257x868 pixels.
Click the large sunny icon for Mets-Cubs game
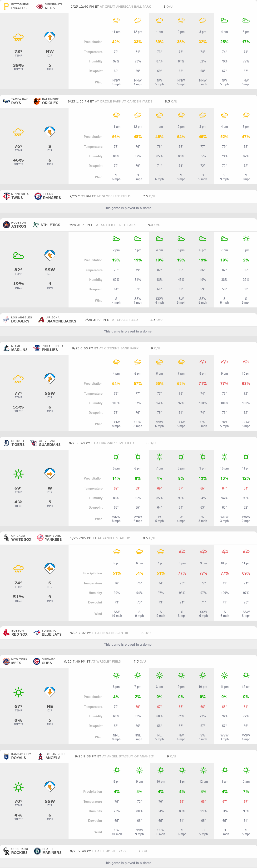click(19, 692)
